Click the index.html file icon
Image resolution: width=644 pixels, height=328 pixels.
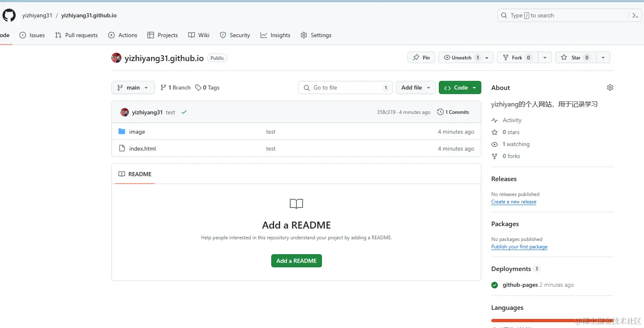tap(122, 148)
